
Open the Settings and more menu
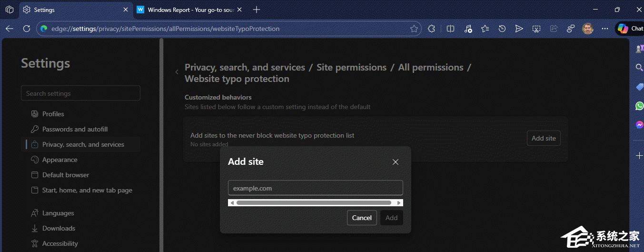tap(605, 29)
